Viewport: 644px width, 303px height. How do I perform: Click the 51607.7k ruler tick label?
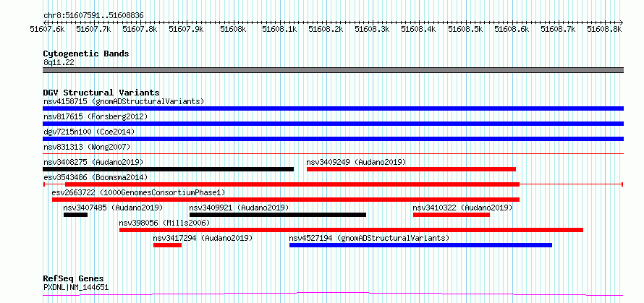coord(93,29)
